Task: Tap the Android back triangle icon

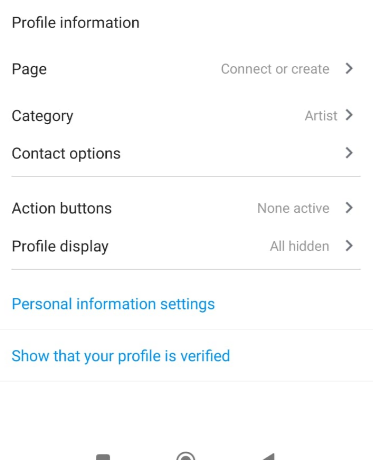Action: pyautogui.click(x=268, y=456)
